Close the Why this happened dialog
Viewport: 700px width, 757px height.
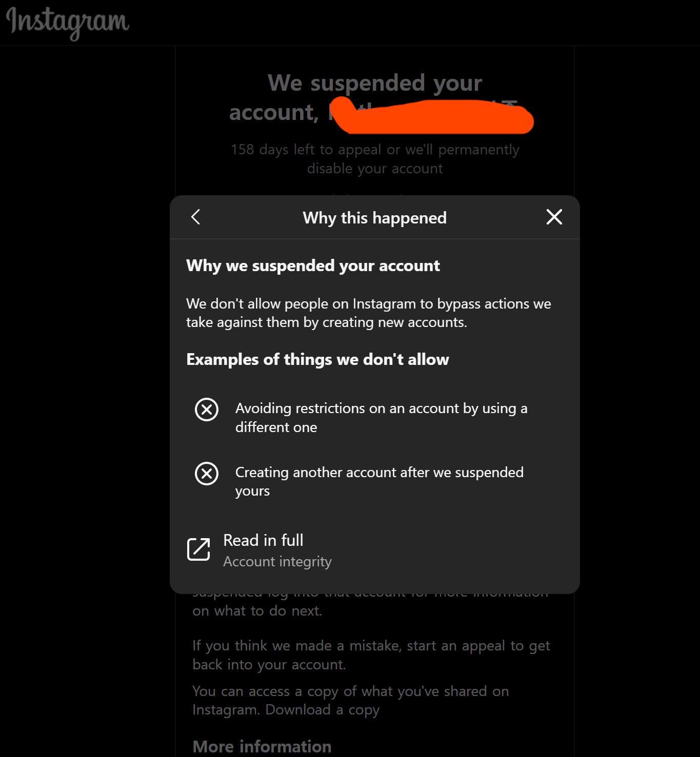point(554,217)
